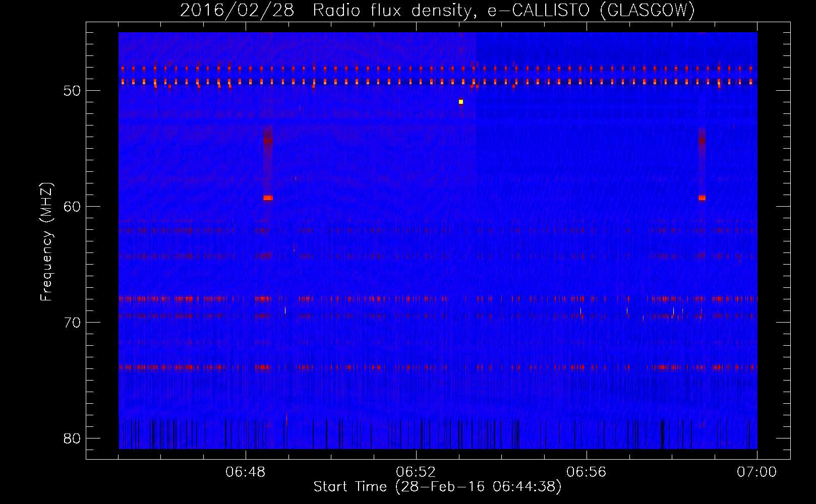Screen dimensions: 816x504
Task: Click the 60 frequency tick label
Action: point(72,206)
